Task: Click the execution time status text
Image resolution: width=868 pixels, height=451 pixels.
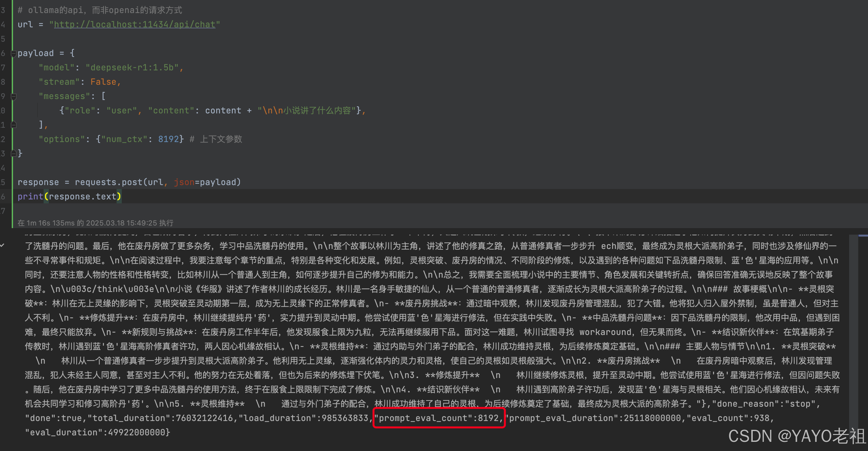Action: pos(95,223)
